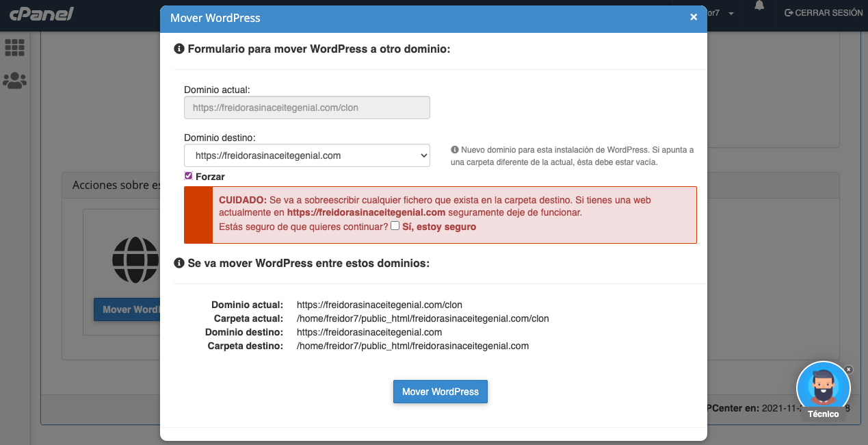Click the disabled Dominio actual field
This screenshot has width=868, height=445.
[x=307, y=107]
